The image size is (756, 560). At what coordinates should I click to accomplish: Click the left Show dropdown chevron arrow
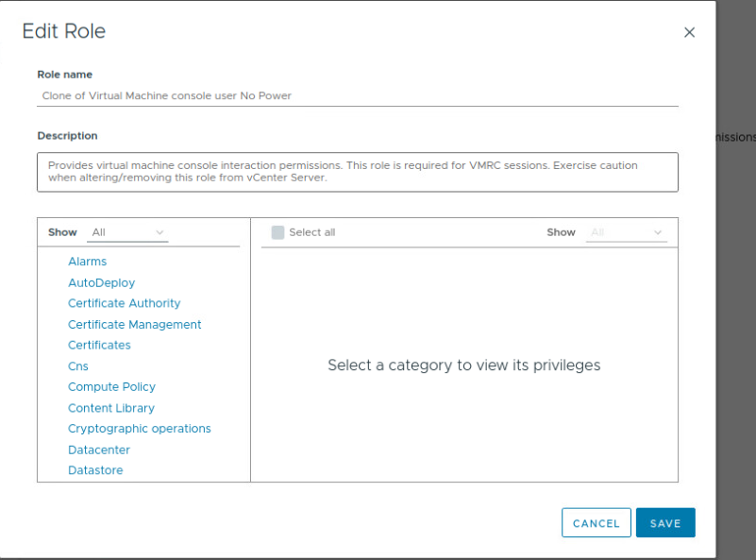coord(160,232)
